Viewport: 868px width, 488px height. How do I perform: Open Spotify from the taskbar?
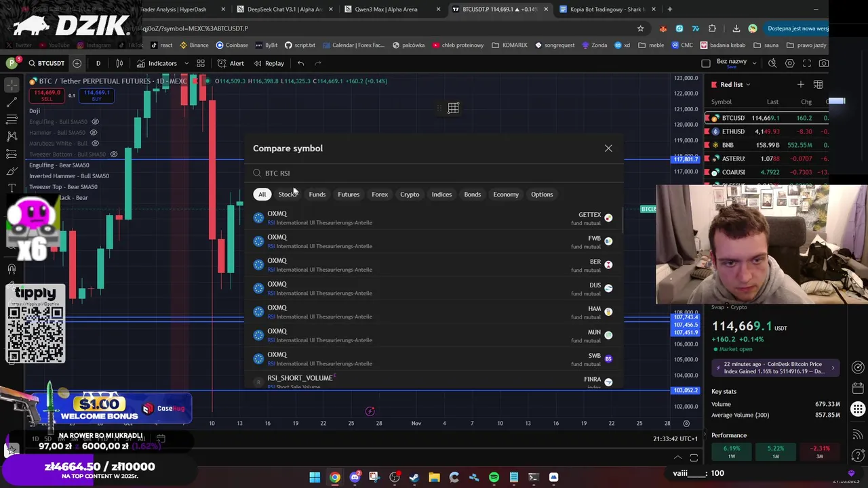point(494,477)
